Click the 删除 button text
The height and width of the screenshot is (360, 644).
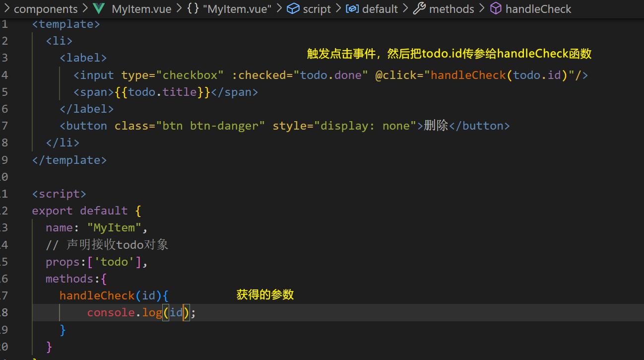click(x=436, y=126)
